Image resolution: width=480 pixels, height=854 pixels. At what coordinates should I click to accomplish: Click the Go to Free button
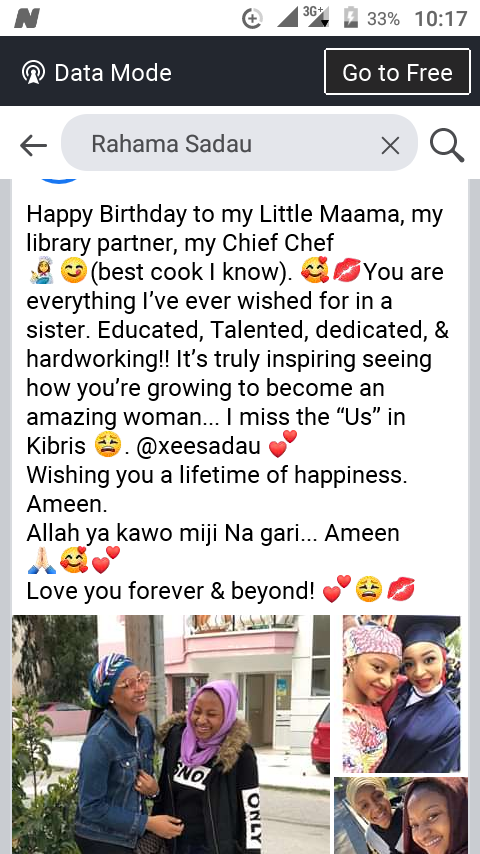pos(397,72)
